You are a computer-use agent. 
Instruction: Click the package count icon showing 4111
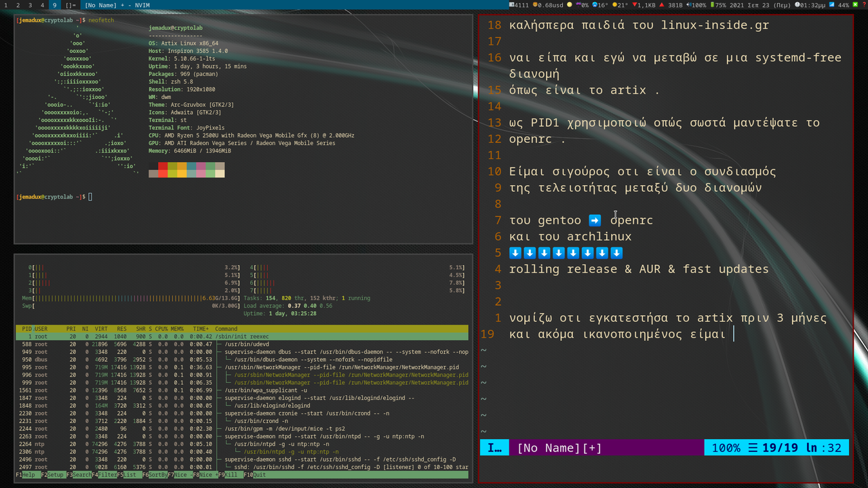point(512,5)
